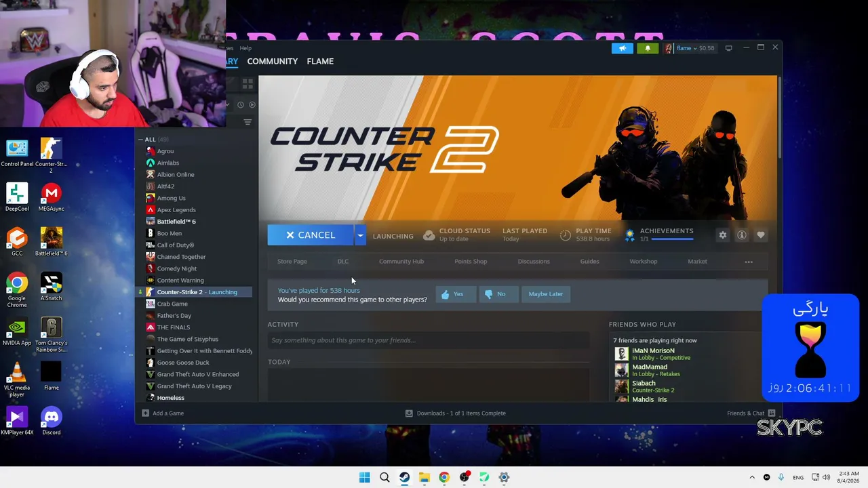
Task: Select Goose Goose Duck in library
Action: (x=183, y=363)
